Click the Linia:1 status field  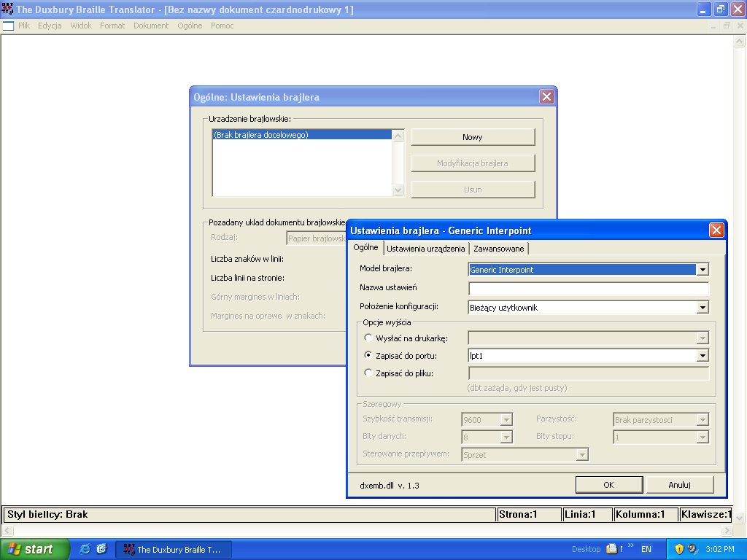(x=587, y=515)
